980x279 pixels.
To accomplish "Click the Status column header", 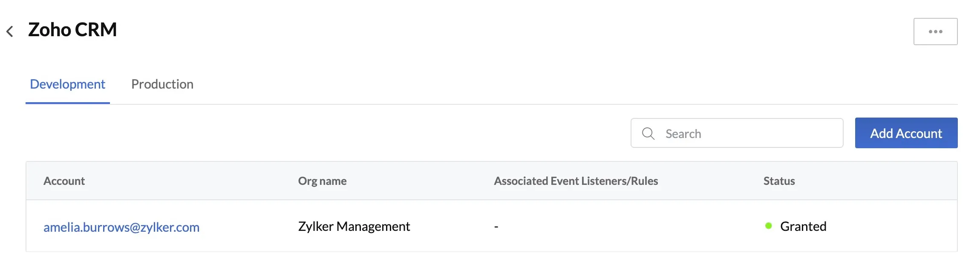I will coord(779,181).
